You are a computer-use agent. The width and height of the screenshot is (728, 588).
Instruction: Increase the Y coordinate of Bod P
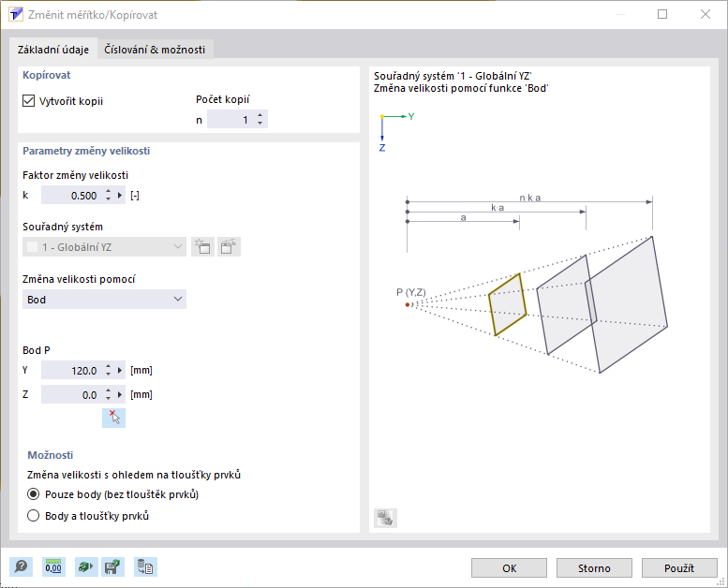click(x=108, y=366)
